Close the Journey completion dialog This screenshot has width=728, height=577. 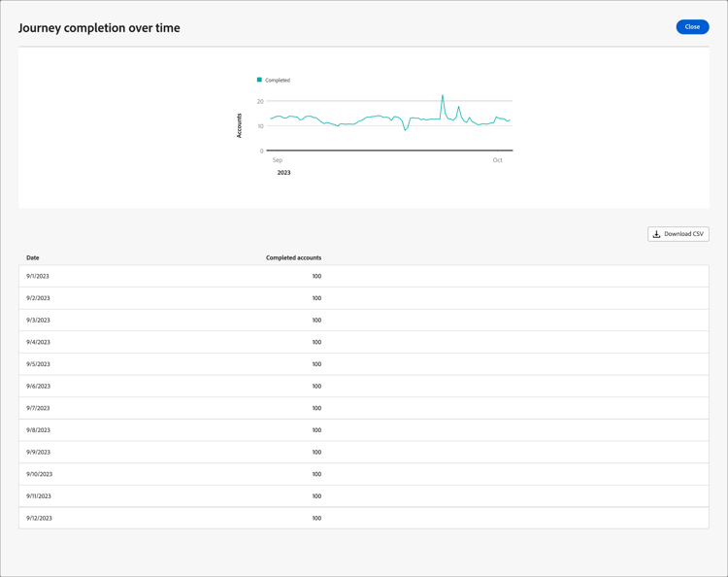click(692, 27)
